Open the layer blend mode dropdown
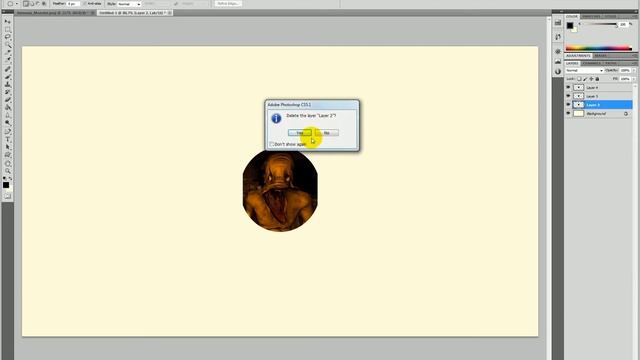The height and width of the screenshot is (360, 640). [x=585, y=71]
